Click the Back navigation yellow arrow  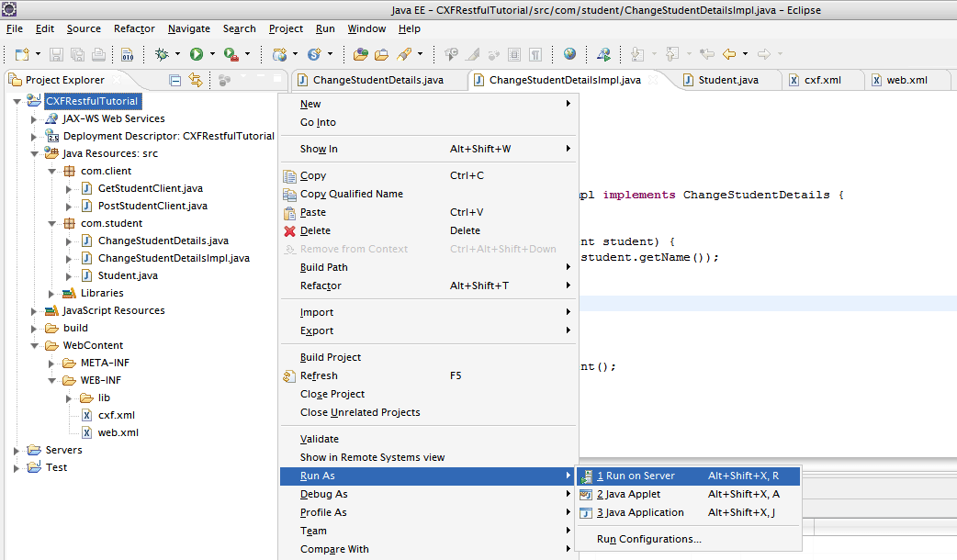pyautogui.click(x=729, y=54)
